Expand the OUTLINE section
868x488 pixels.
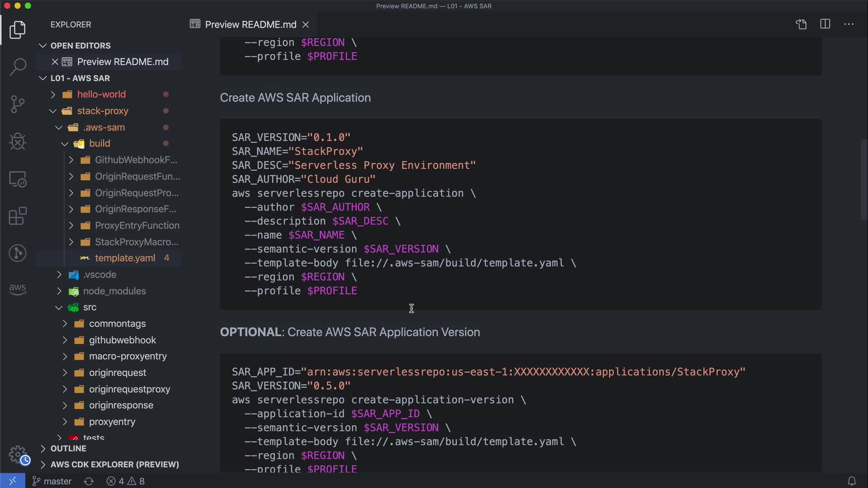[x=68, y=448]
